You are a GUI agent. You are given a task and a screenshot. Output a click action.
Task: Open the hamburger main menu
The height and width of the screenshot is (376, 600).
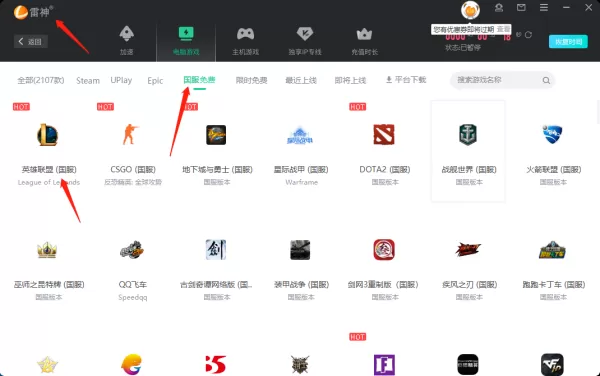click(544, 7)
